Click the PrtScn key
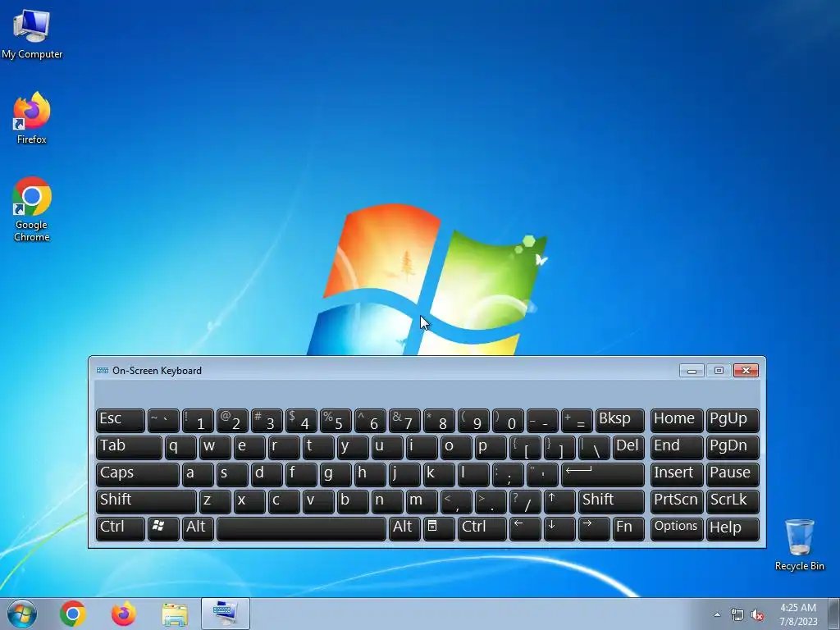The height and width of the screenshot is (630, 840). [677, 501]
